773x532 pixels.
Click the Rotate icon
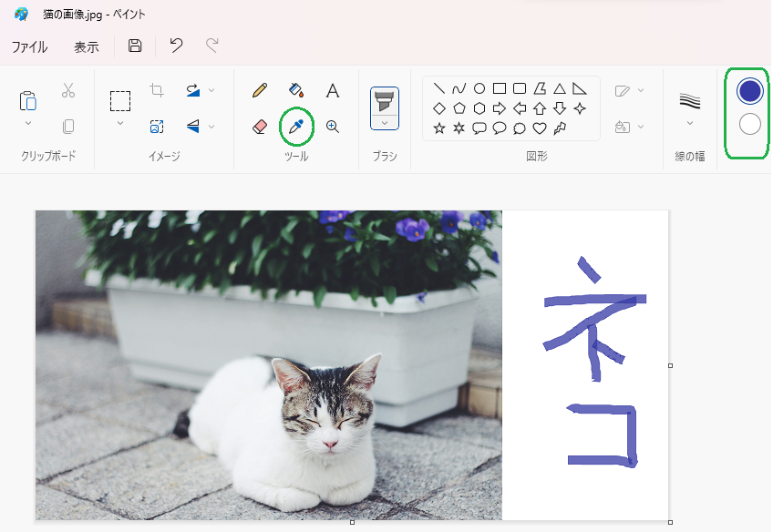192,90
